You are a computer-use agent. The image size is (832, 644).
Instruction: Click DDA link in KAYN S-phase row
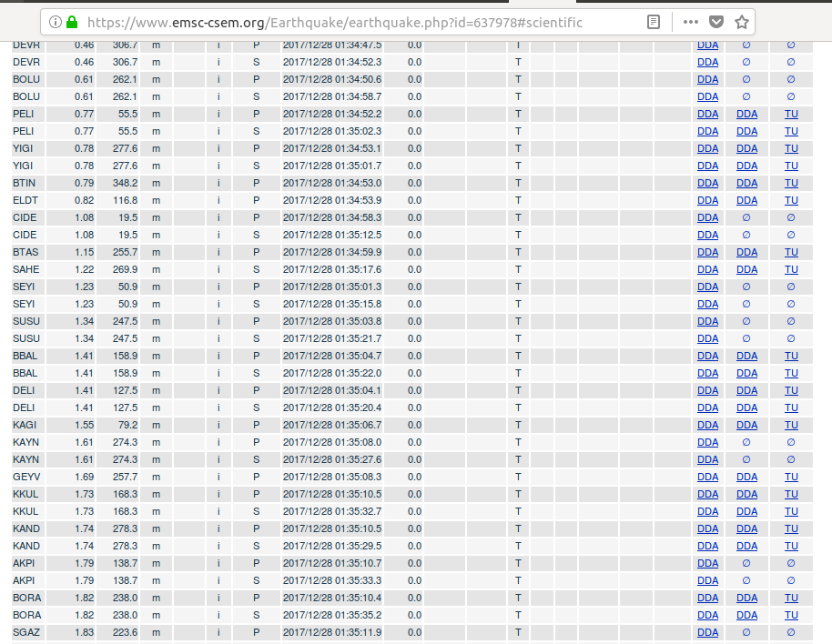tap(707, 459)
